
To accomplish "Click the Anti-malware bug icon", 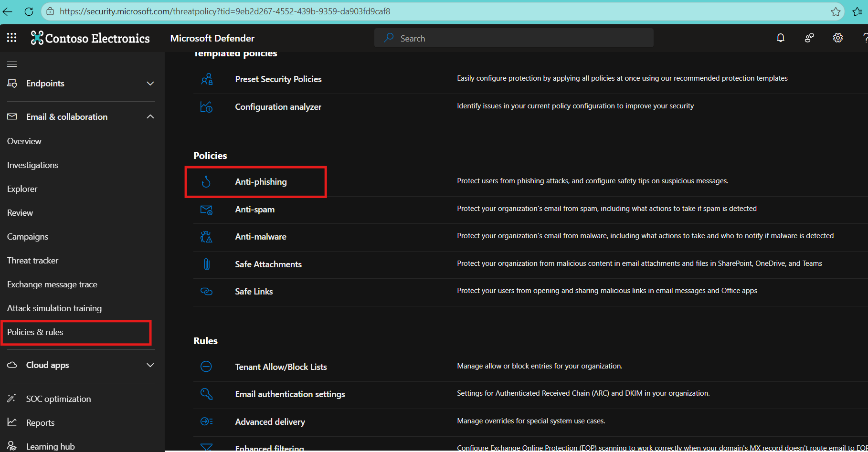I will (x=206, y=237).
